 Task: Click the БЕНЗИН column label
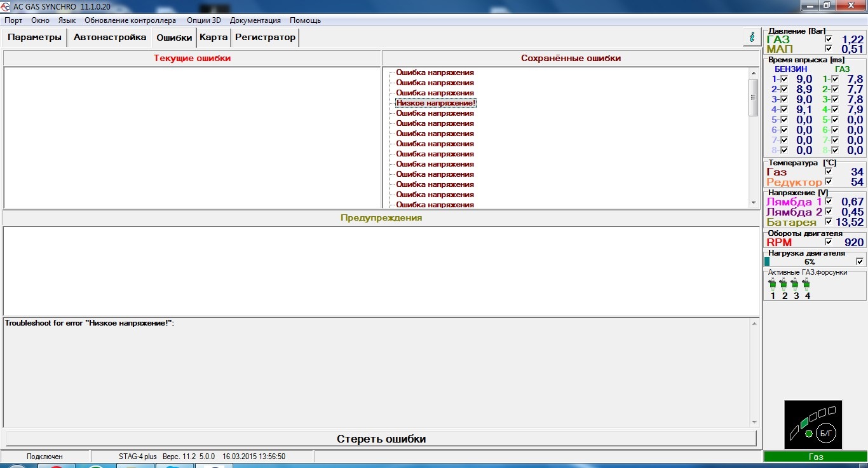coord(791,69)
